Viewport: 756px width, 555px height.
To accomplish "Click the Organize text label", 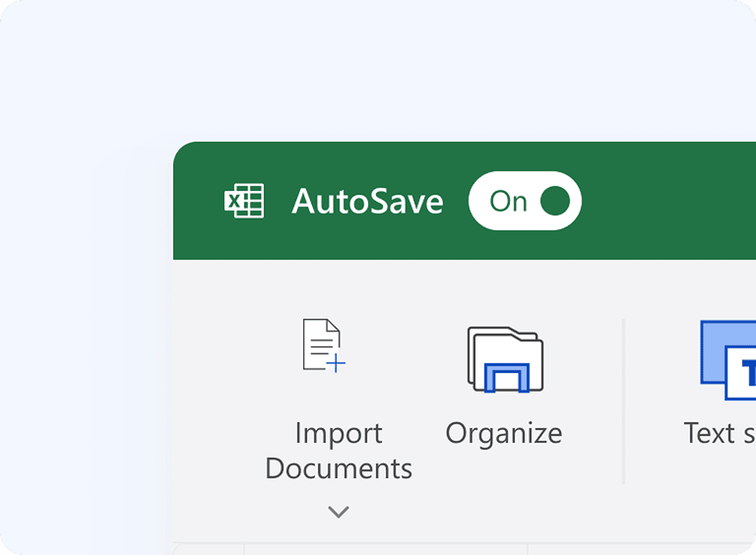I will (x=503, y=433).
